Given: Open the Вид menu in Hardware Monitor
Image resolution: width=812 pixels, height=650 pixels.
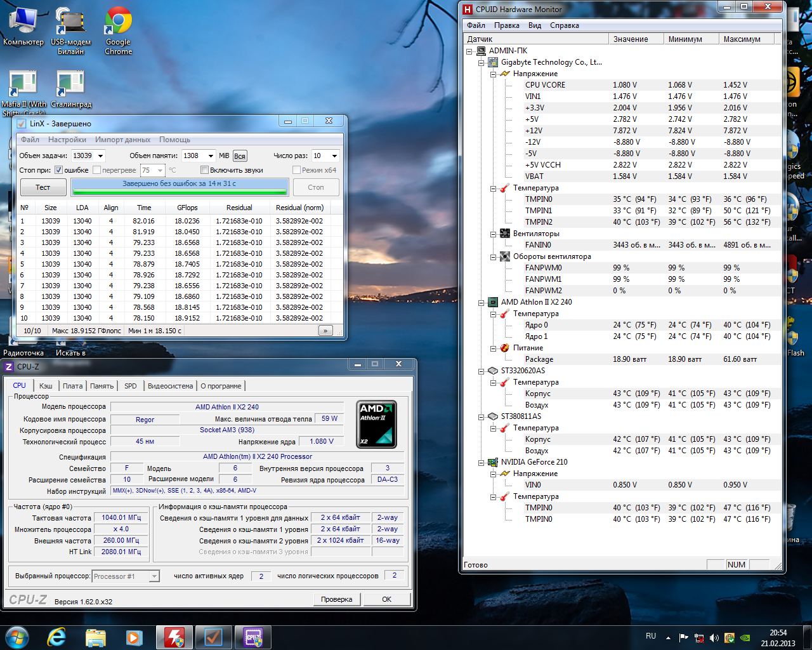Looking at the screenshot, I should 534,25.
